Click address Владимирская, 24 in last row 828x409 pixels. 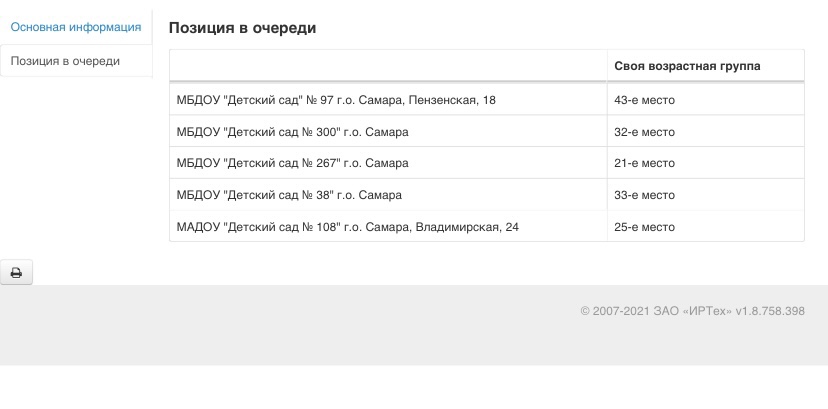coord(467,227)
